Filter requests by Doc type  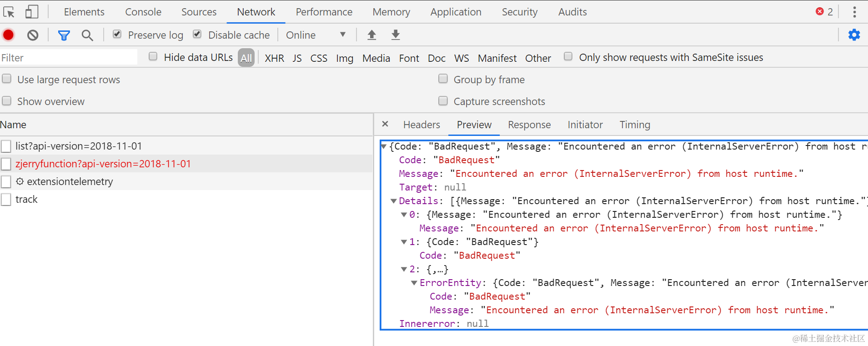point(437,58)
